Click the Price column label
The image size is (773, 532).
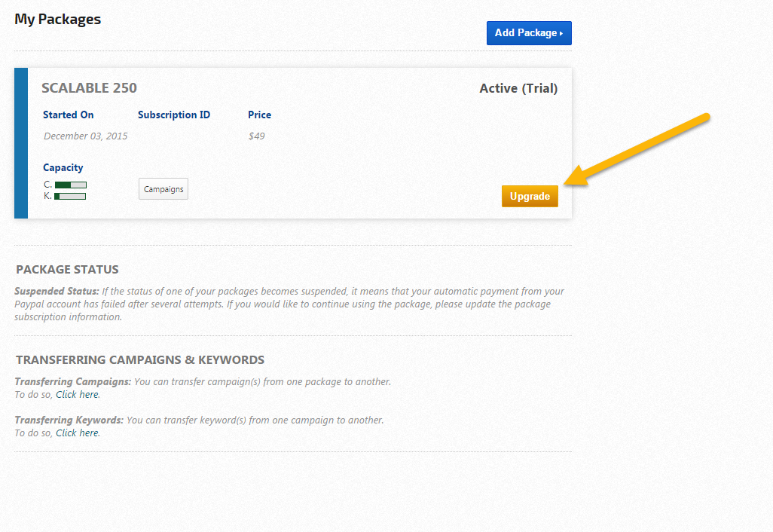(x=259, y=115)
